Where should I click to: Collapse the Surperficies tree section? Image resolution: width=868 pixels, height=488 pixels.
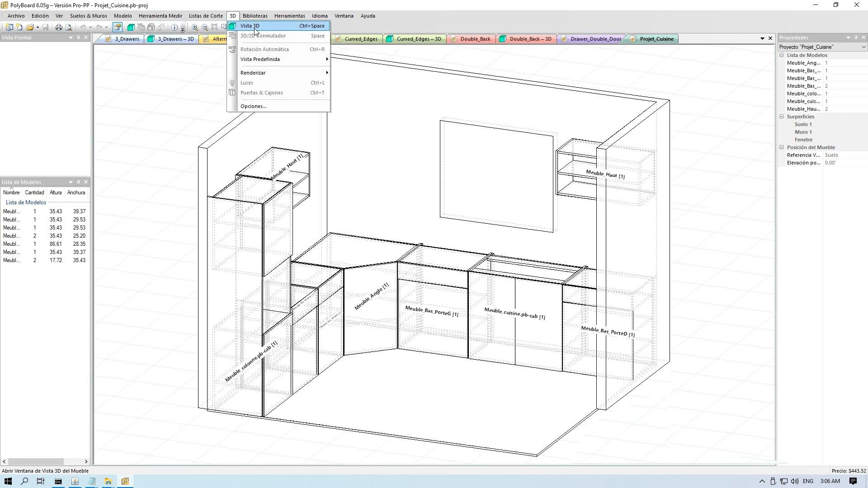[x=782, y=117]
